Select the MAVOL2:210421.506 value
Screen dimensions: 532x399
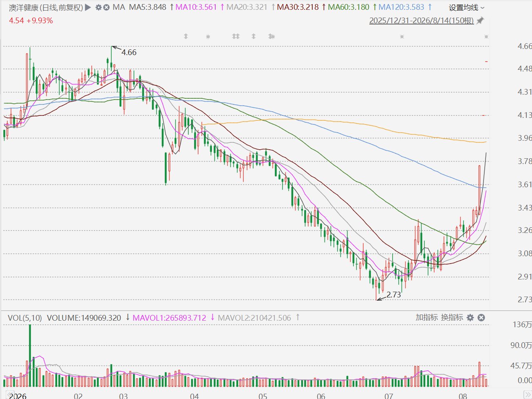[x=254, y=318]
